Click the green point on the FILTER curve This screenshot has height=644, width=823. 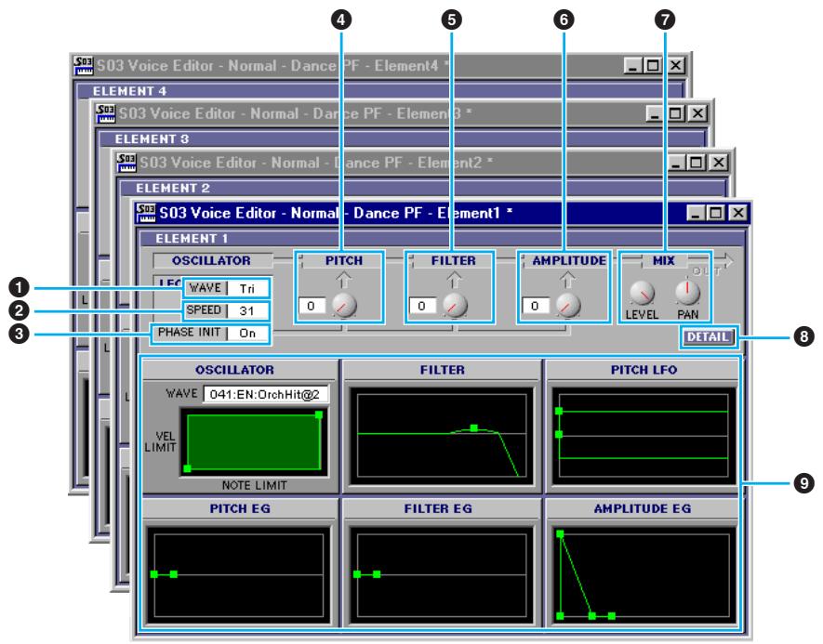(x=474, y=427)
